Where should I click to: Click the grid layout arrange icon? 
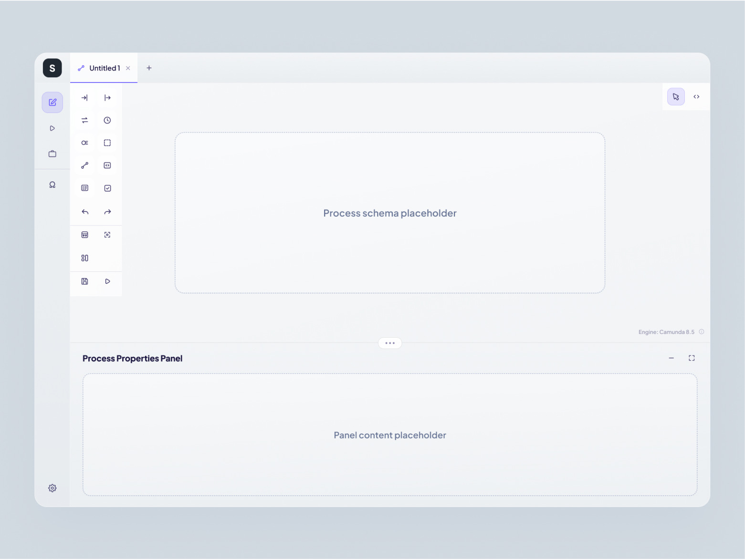coord(84,258)
